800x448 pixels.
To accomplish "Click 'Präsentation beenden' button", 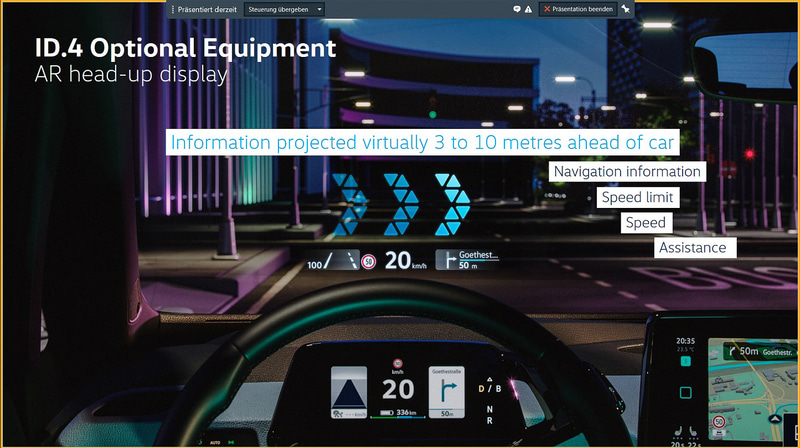I will point(578,9).
